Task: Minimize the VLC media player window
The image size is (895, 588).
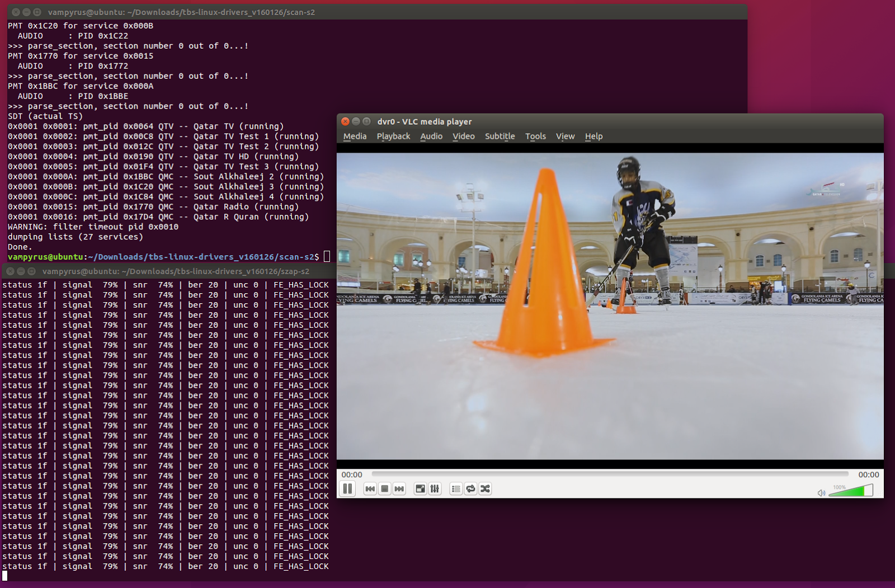Action: (356, 121)
